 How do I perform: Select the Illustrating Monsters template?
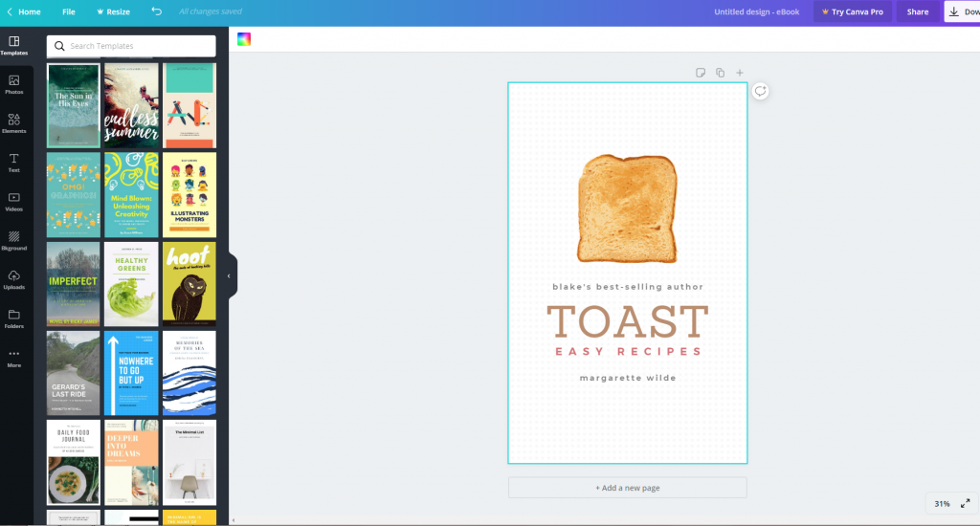(x=189, y=195)
